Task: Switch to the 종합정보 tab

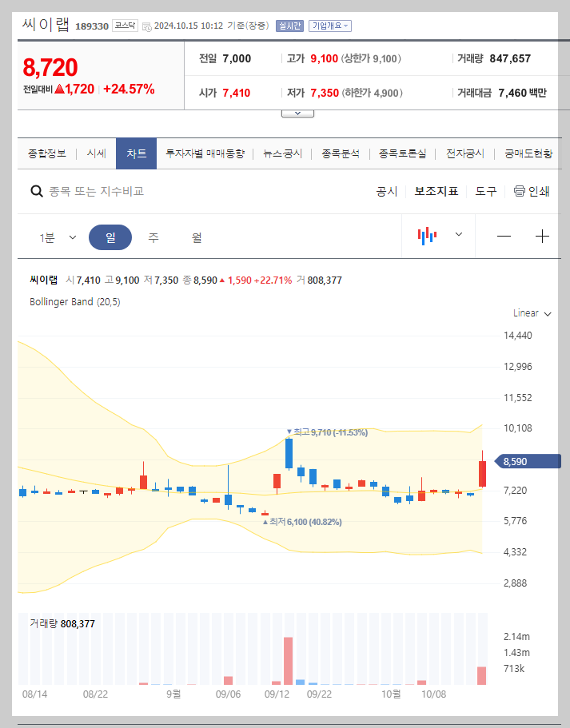Action: [47, 153]
